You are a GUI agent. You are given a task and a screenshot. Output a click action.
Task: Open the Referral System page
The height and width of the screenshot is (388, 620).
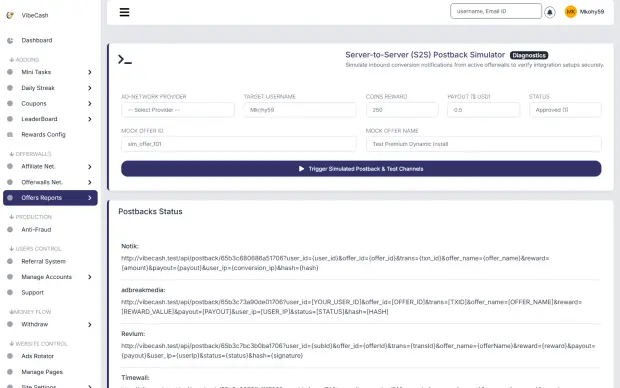(43, 261)
